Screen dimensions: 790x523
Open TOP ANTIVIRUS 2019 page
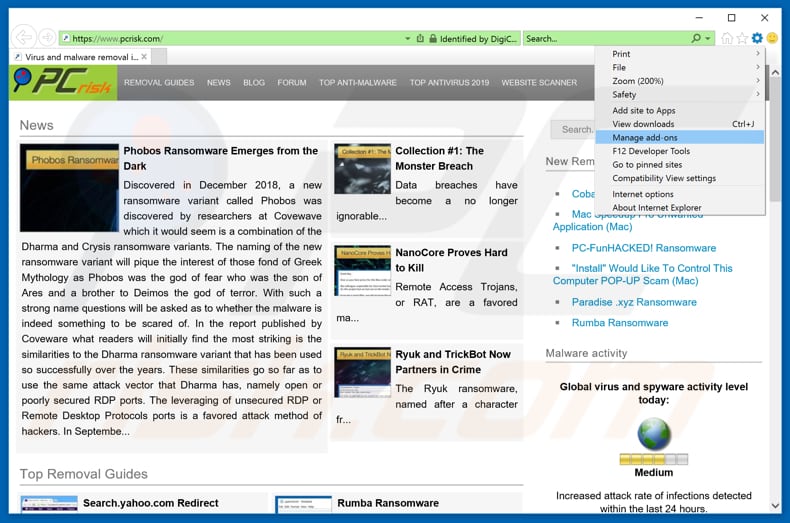[x=449, y=83]
